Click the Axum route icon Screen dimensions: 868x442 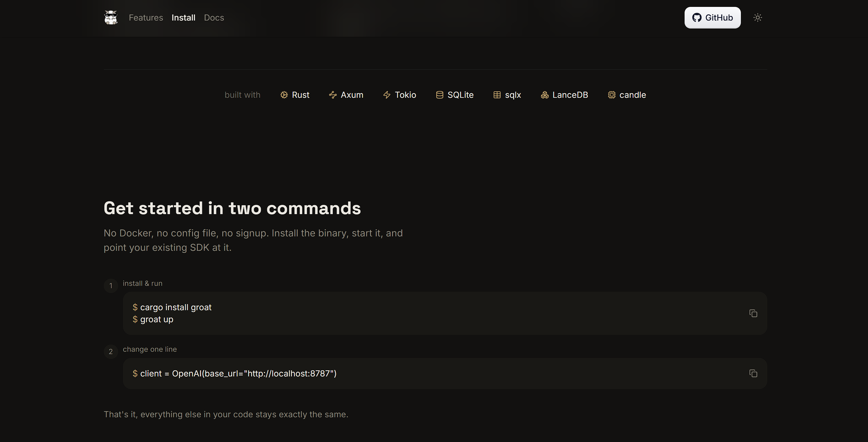pyautogui.click(x=333, y=95)
